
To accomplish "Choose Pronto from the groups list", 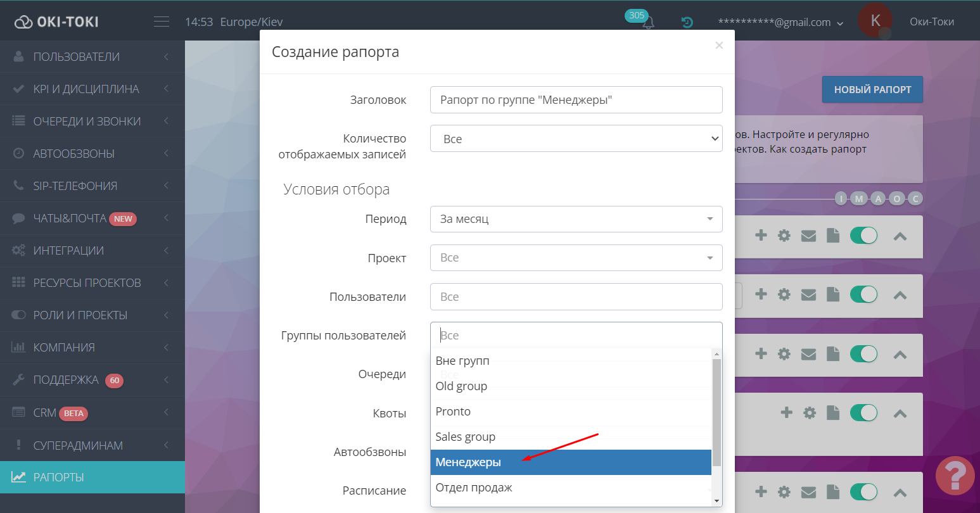I will 571,412.
